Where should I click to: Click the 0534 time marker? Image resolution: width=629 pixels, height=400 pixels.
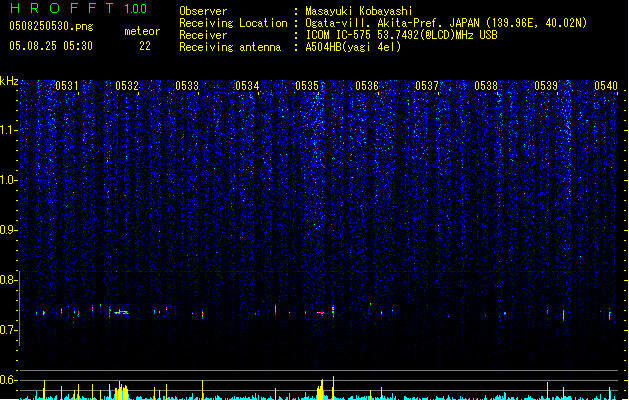247,86
